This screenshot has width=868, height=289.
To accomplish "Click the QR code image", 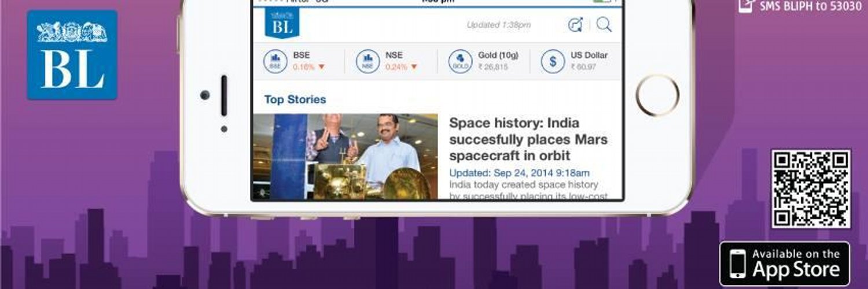I will (x=811, y=189).
